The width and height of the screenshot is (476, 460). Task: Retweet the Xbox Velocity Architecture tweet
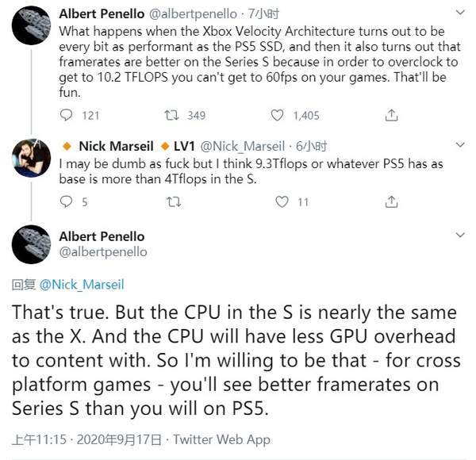170,116
